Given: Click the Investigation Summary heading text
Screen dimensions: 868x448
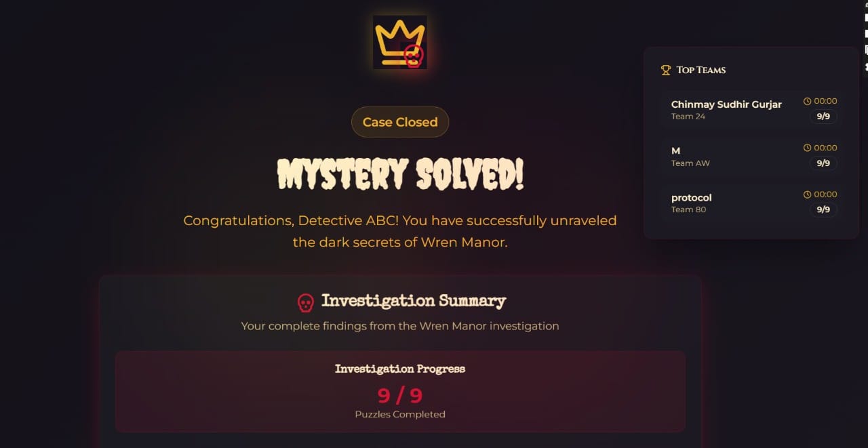Looking at the screenshot, I should pos(414,301).
